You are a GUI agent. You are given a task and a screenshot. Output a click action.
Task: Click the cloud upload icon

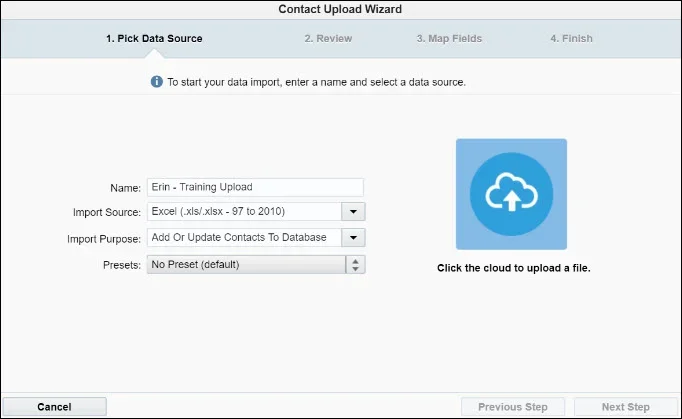tap(511, 194)
